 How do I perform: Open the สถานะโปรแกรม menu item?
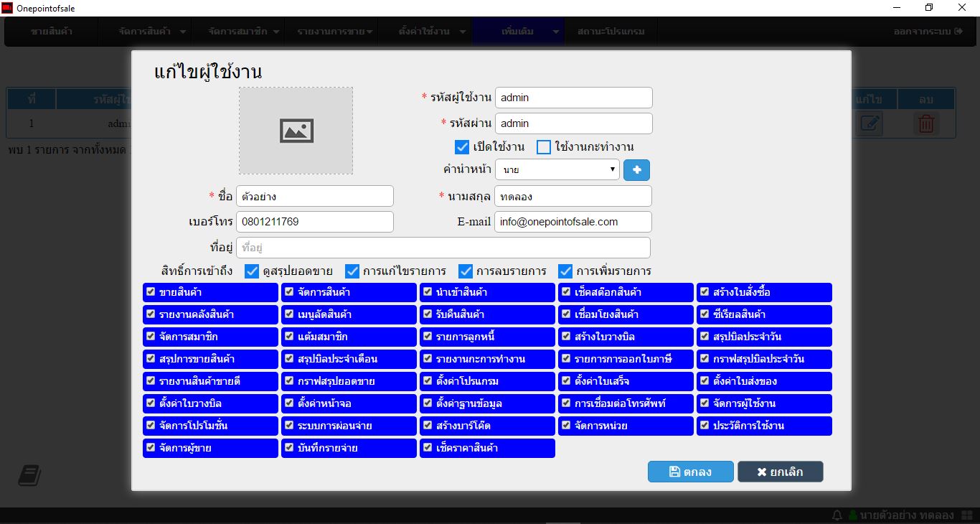(x=611, y=32)
